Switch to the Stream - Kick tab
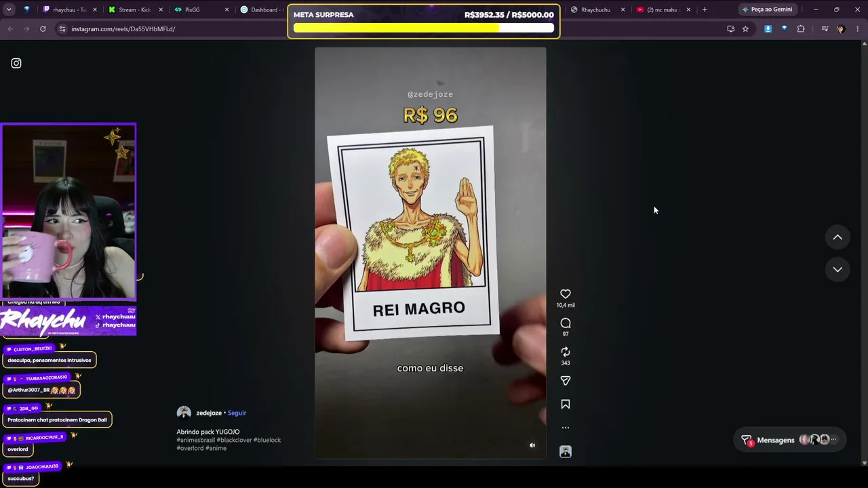 [x=136, y=9]
